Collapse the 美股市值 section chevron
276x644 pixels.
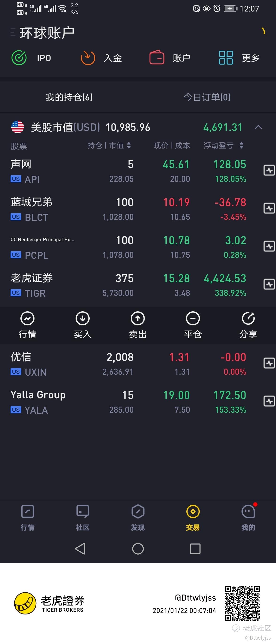point(258,127)
